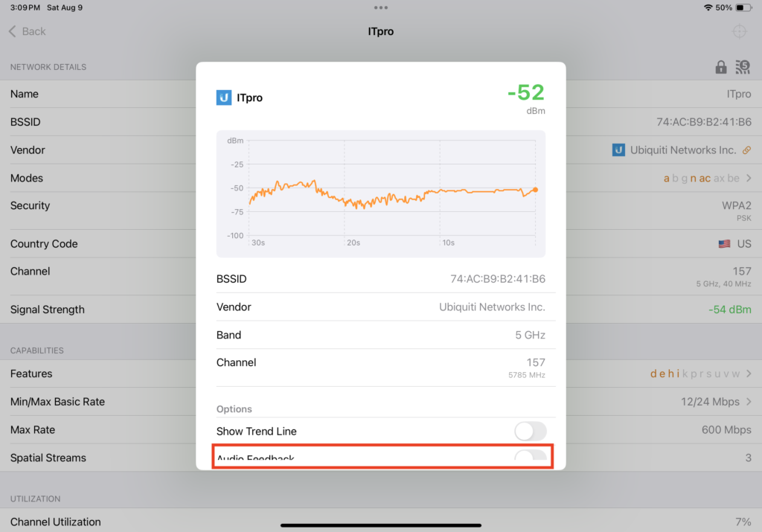762x532 pixels.
Task: Tap the Ubiquiti logo in popup header
Action: (223, 97)
